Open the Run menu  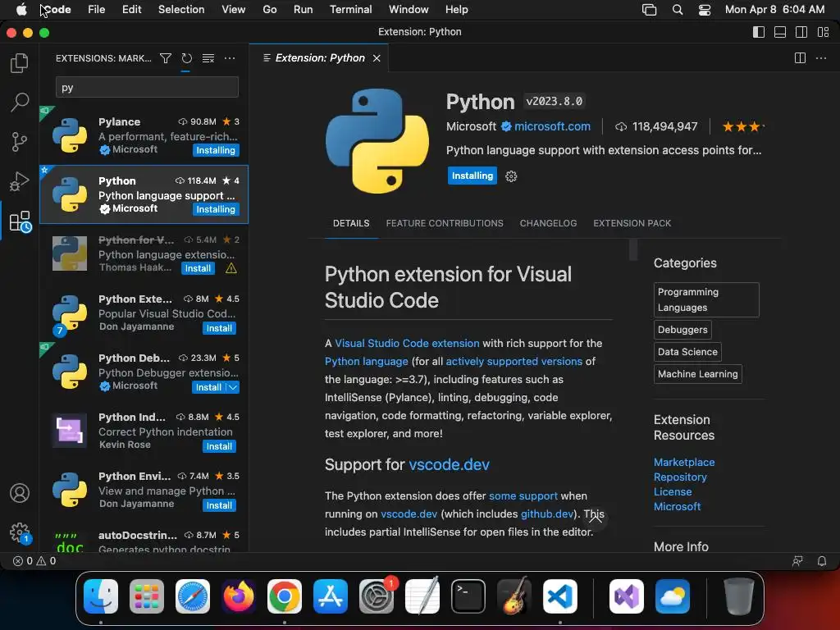pos(303,9)
